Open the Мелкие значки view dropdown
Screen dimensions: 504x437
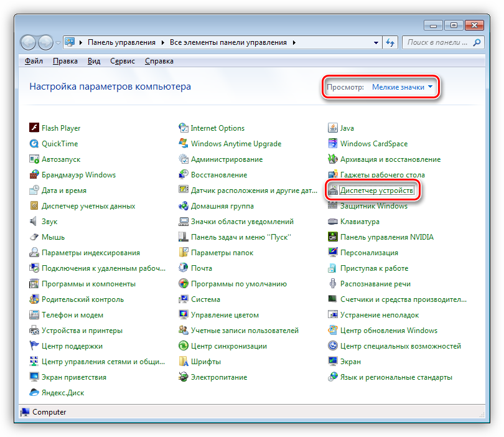point(402,87)
